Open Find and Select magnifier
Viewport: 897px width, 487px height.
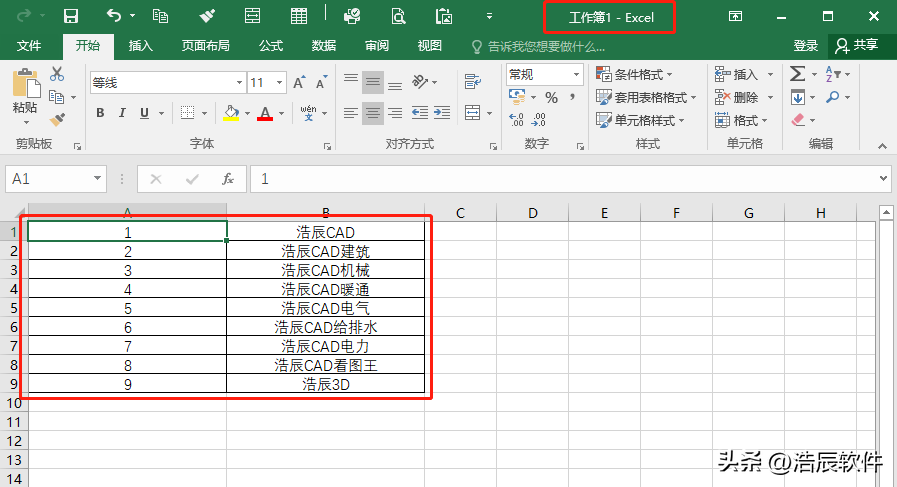[x=832, y=97]
